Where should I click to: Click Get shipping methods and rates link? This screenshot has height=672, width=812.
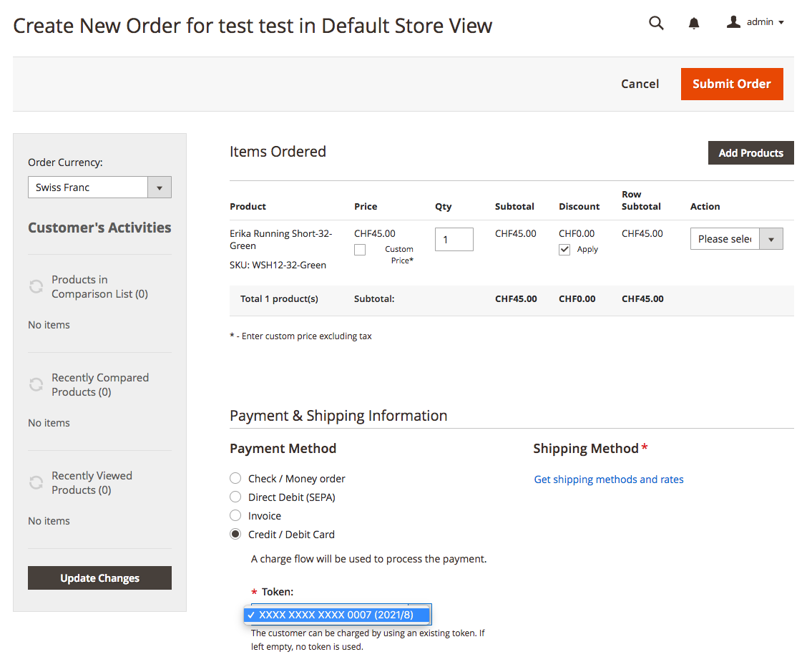pos(609,479)
